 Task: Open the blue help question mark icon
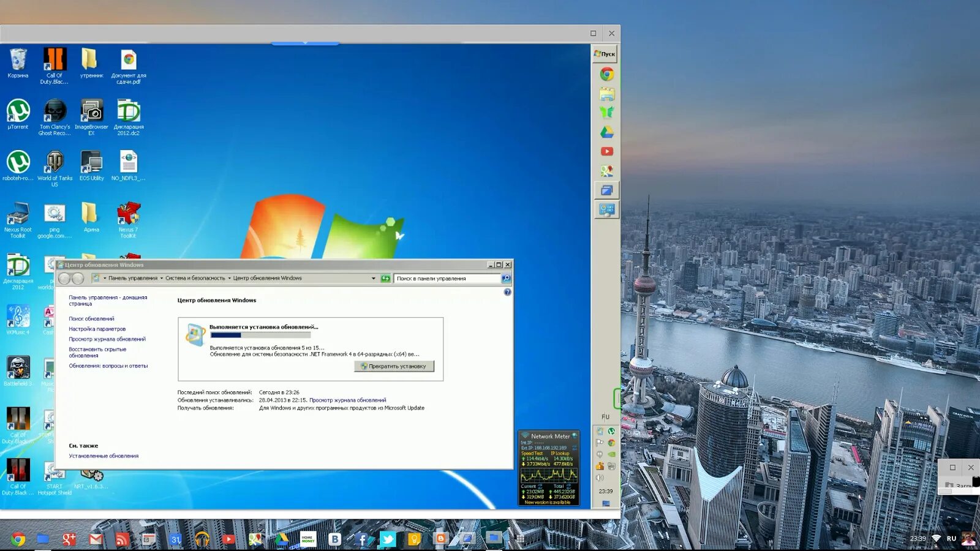[507, 292]
